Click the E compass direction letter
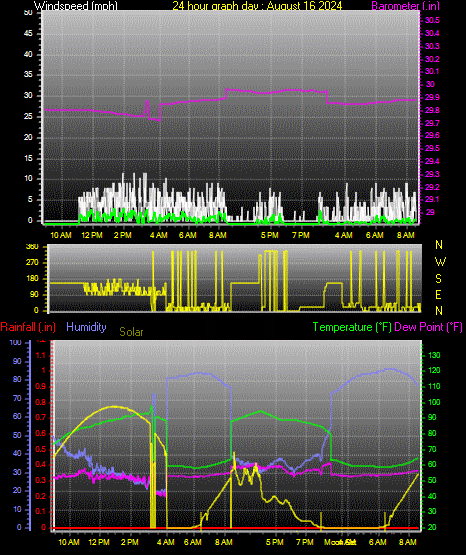The width and height of the screenshot is (466, 555). tap(438, 295)
